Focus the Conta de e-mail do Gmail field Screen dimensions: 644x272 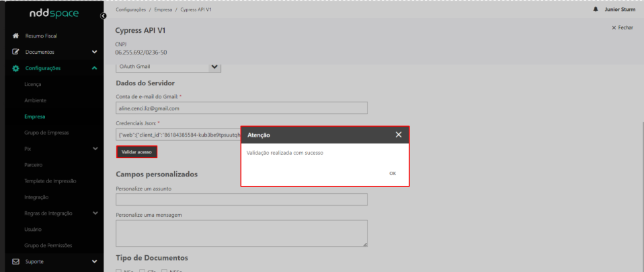point(241,108)
